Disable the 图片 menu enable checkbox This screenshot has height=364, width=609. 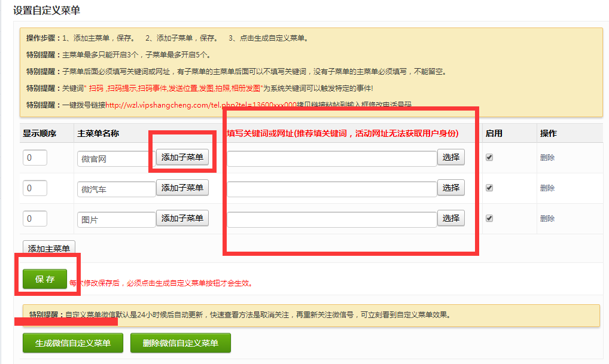(x=489, y=218)
